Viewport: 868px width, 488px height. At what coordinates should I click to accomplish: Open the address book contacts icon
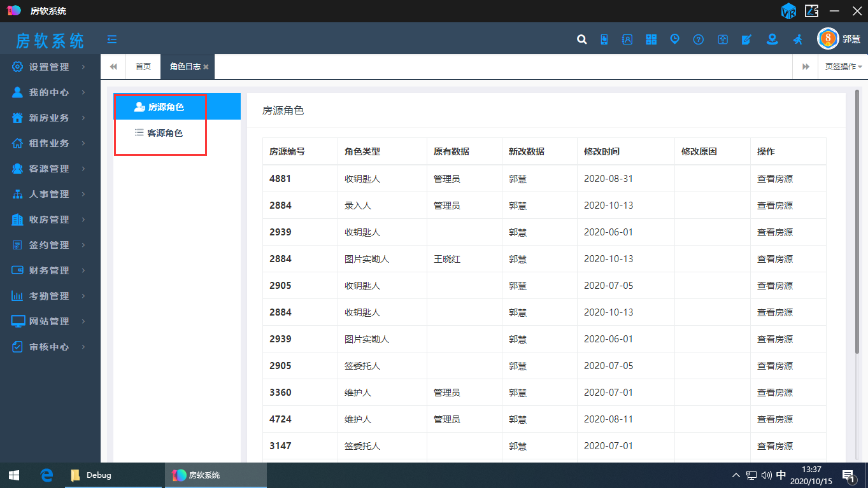tap(627, 39)
